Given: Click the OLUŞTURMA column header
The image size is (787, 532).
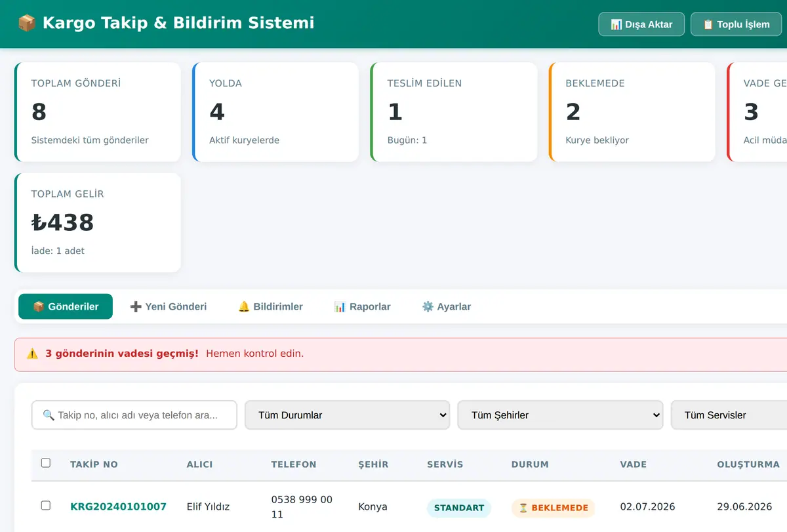Looking at the screenshot, I should pyautogui.click(x=748, y=464).
